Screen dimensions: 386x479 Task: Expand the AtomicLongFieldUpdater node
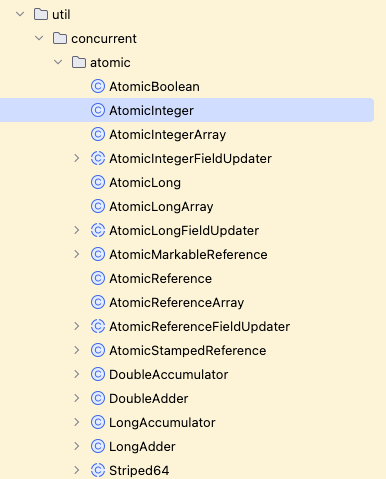coord(77,230)
